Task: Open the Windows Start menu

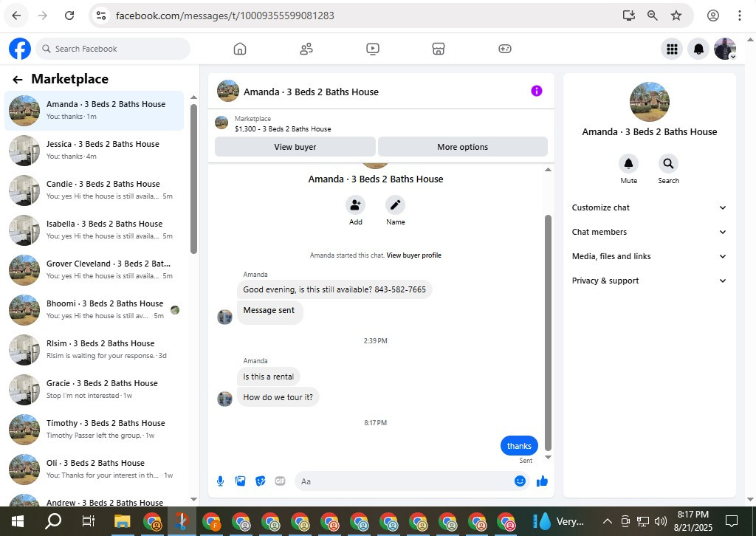Action: (x=18, y=521)
